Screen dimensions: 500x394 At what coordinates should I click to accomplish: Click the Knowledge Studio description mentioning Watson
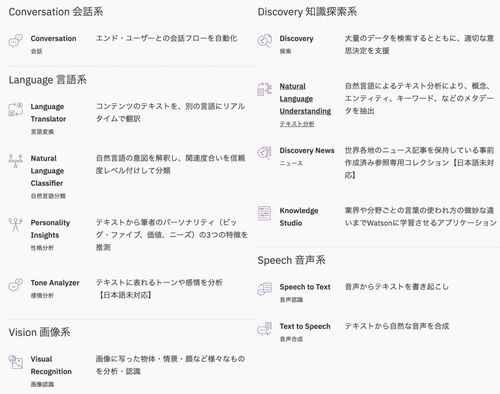(421, 217)
